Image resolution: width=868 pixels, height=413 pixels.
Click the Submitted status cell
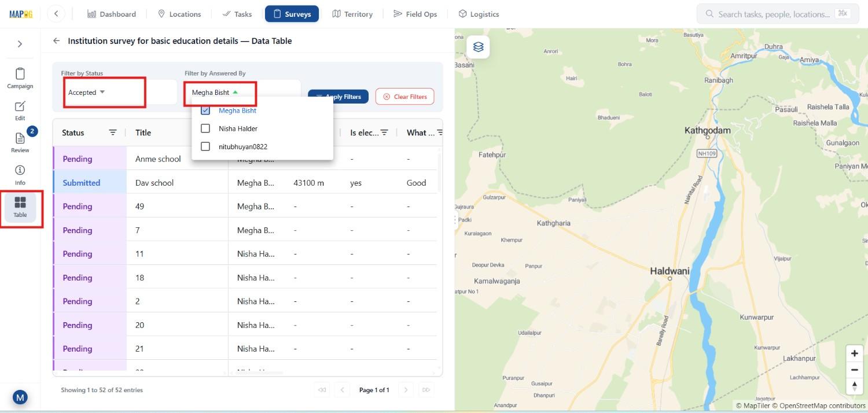pyautogui.click(x=90, y=182)
